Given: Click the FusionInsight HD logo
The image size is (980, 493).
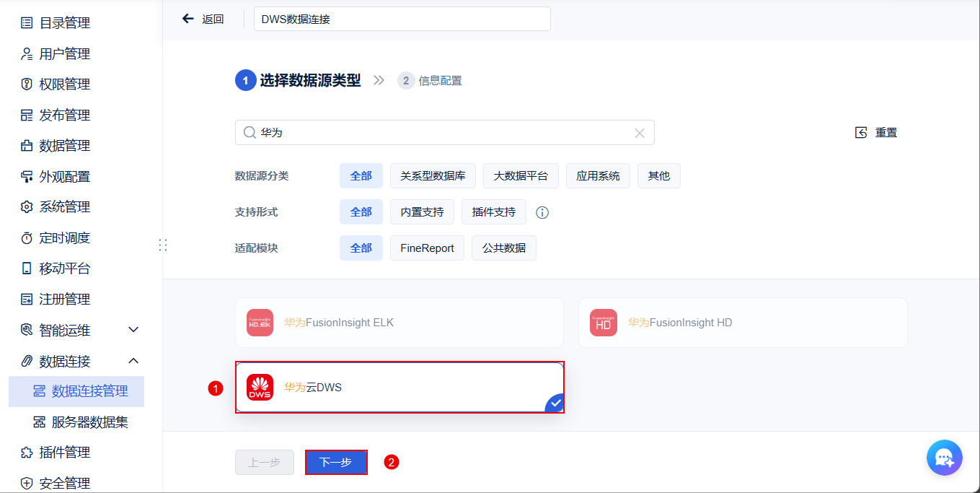Looking at the screenshot, I should [604, 323].
